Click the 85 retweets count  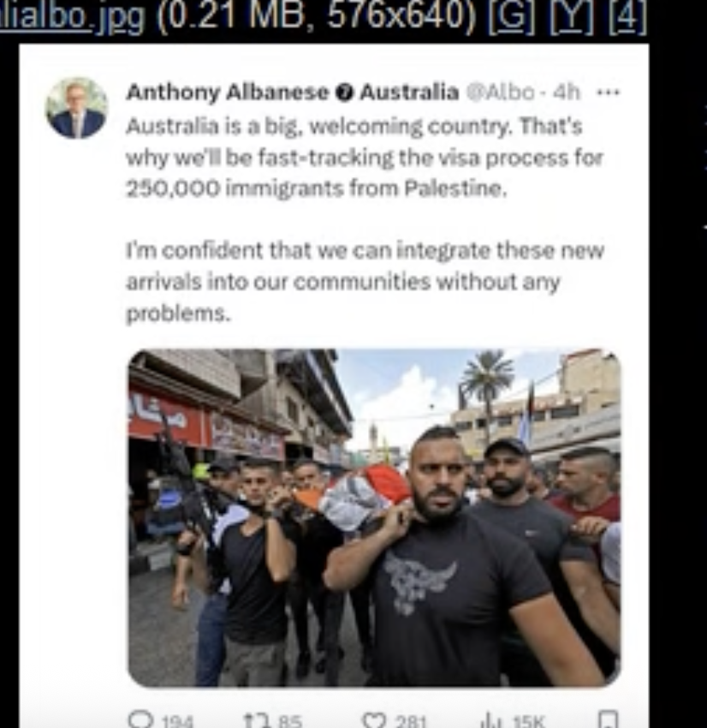tap(290, 721)
